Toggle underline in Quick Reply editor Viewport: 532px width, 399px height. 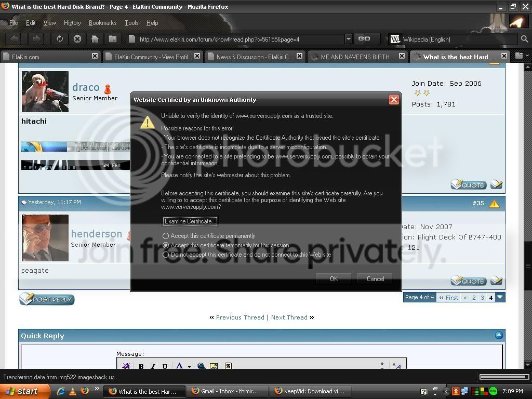tap(165, 366)
